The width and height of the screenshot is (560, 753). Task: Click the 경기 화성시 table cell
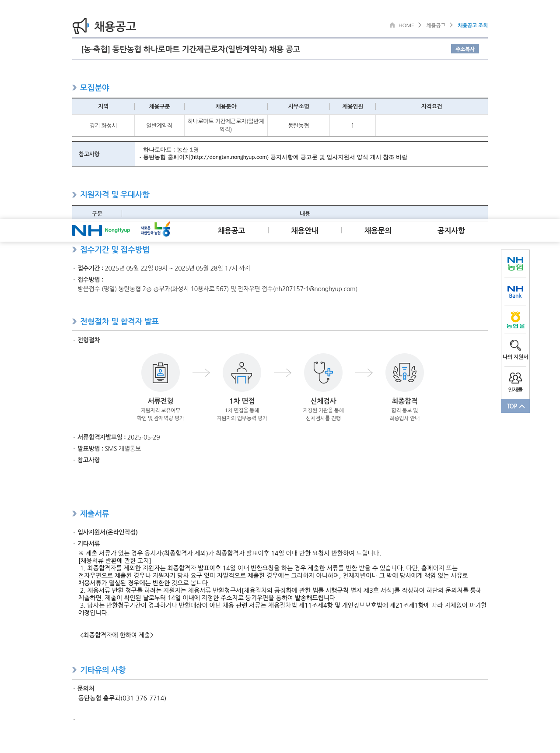[103, 125]
